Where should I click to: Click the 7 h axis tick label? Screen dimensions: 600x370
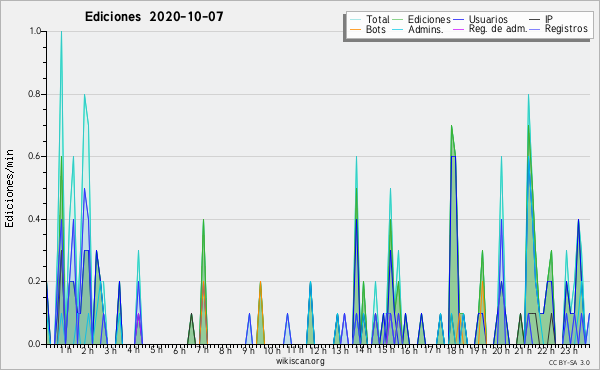(x=203, y=350)
